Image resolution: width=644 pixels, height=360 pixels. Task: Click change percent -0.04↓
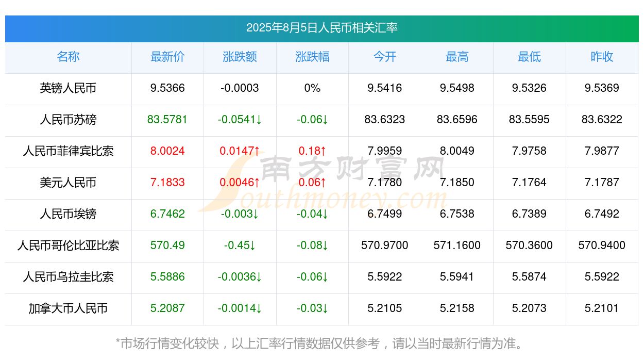point(312,214)
